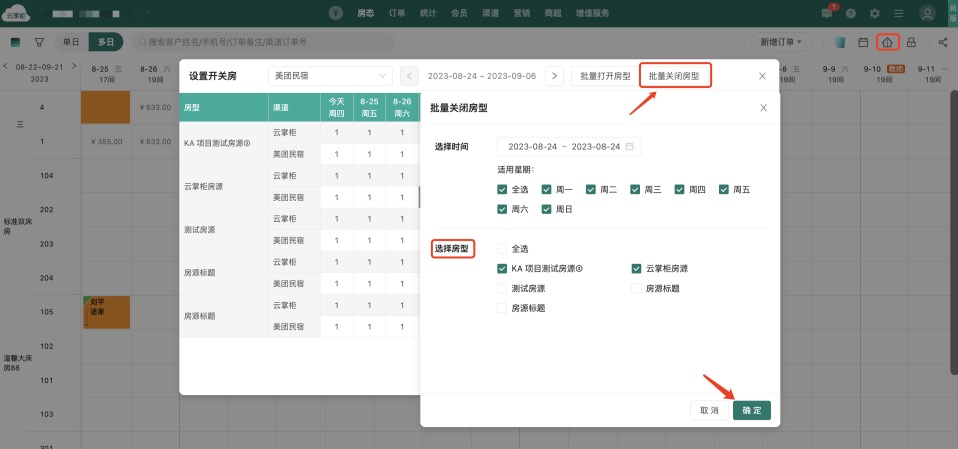Confirm with the 确定 button
This screenshot has width=958, height=449.
[751, 410]
